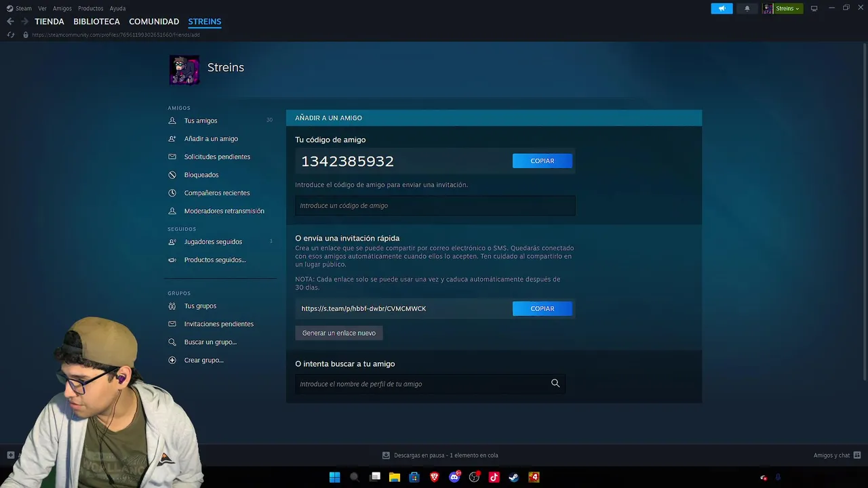Image resolution: width=868 pixels, height=488 pixels.
Task: Open Jugadores seguidos
Action: (213, 242)
